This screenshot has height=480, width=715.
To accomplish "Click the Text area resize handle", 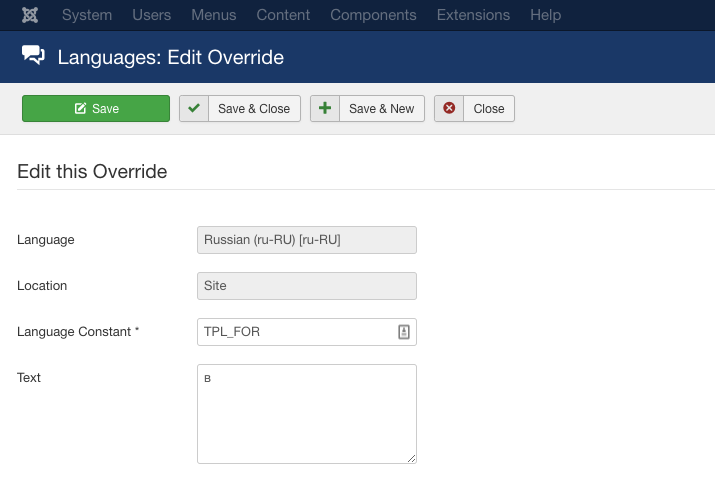I will [411, 458].
